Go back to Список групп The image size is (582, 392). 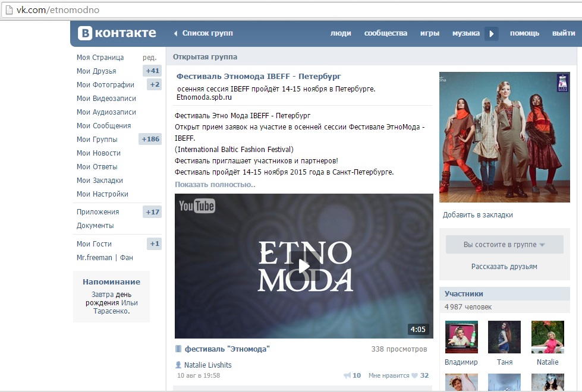207,33
